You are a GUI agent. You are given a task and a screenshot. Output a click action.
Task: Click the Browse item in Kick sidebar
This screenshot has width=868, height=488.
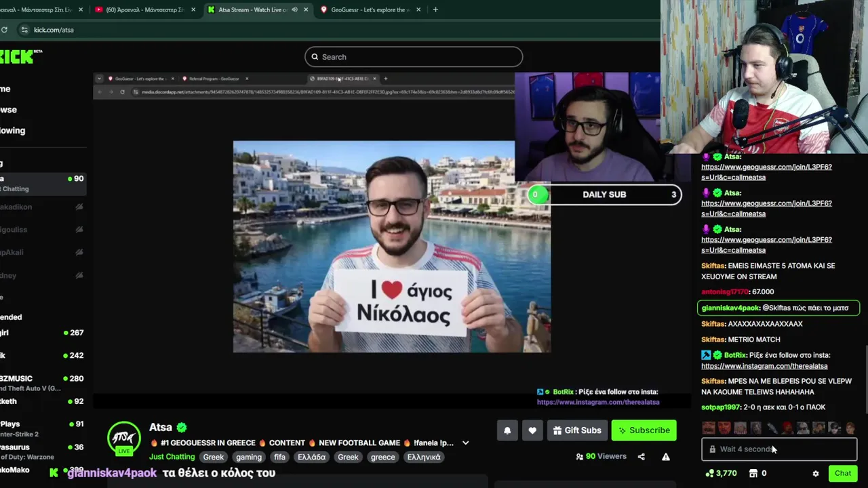click(8, 110)
